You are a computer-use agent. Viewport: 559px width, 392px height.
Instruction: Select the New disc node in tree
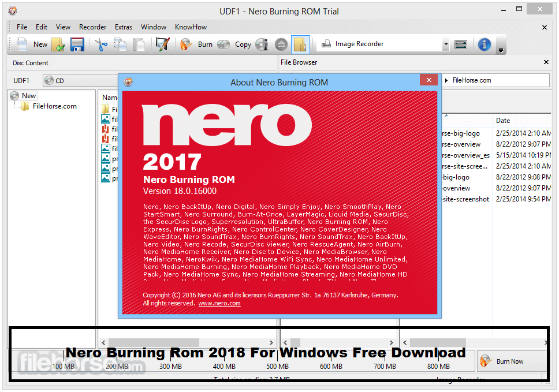[x=28, y=95]
